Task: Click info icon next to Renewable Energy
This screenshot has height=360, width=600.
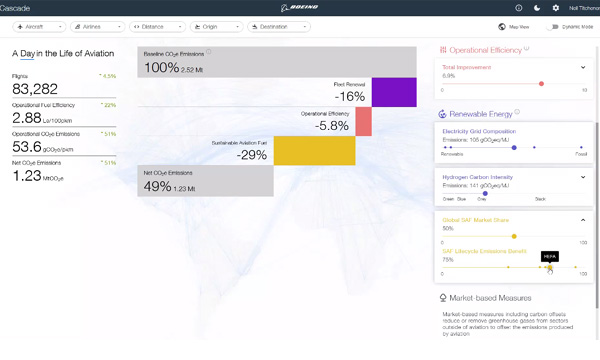Action: pyautogui.click(x=517, y=112)
